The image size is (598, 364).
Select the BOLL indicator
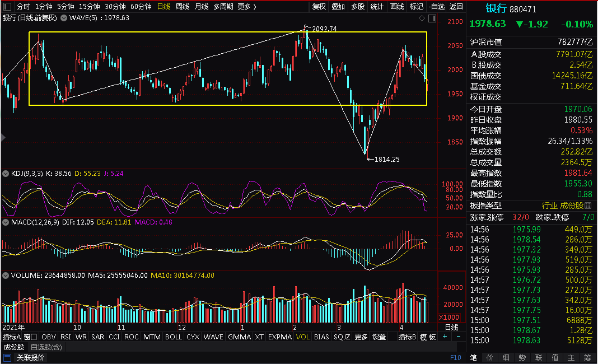point(174,337)
